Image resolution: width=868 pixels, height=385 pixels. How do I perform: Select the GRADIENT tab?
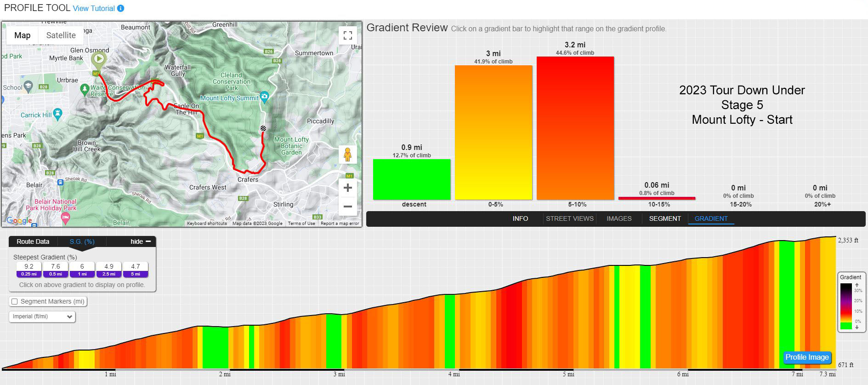[711, 218]
